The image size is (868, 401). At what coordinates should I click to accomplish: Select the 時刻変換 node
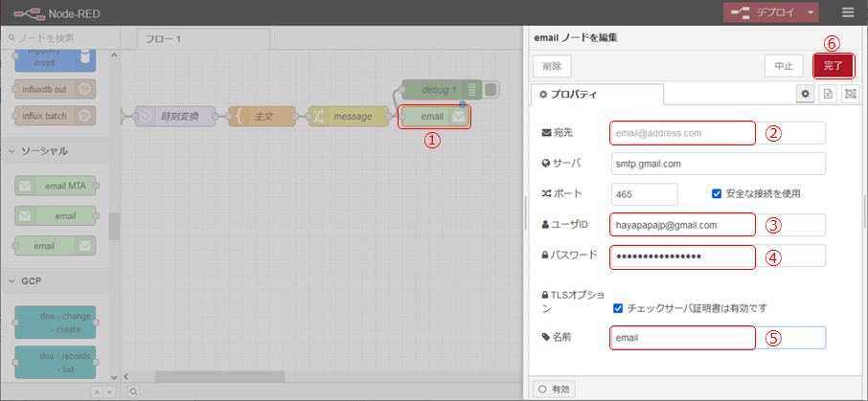point(178,116)
